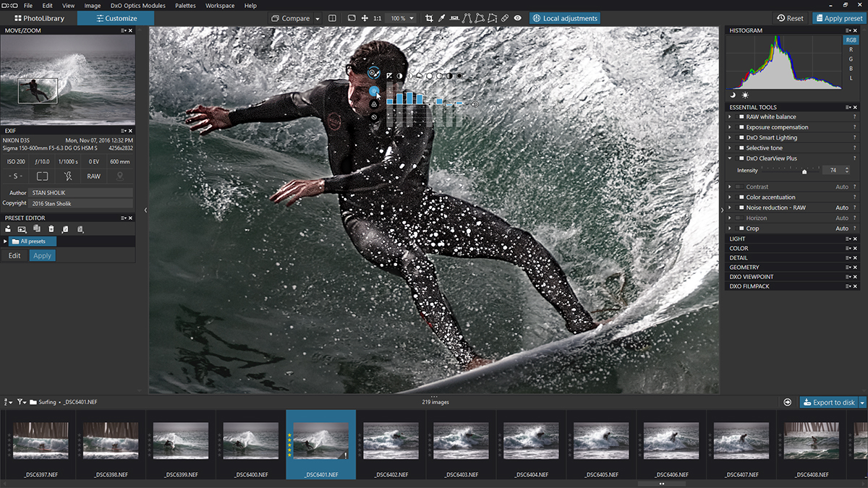Click Edit in Preset Editor
Viewport: 868px width, 488px height.
click(x=14, y=255)
